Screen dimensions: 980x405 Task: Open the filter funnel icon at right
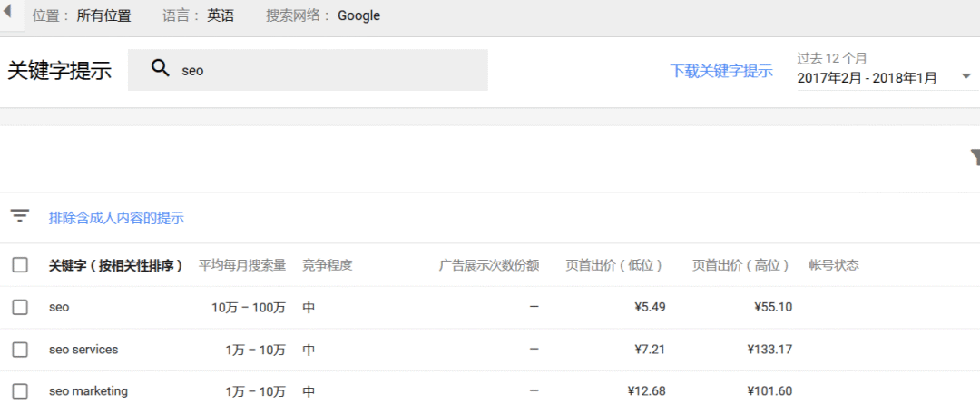(x=975, y=158)
